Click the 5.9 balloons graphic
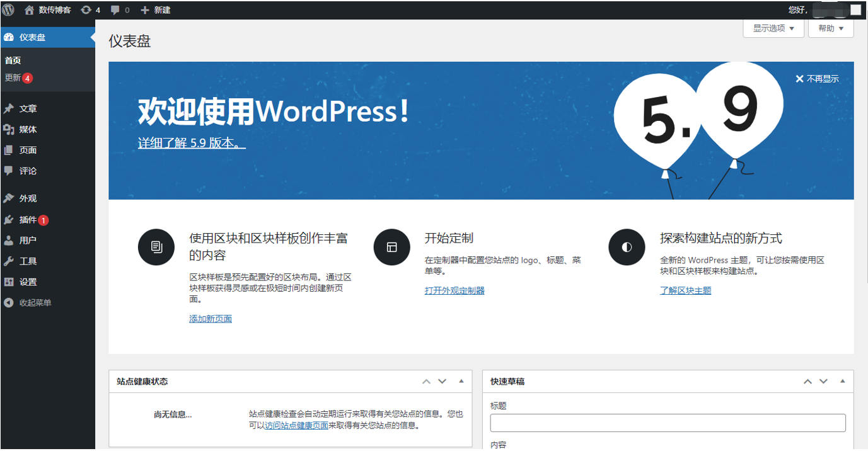This screenshot has width=868, height=451. coord(698,130)
